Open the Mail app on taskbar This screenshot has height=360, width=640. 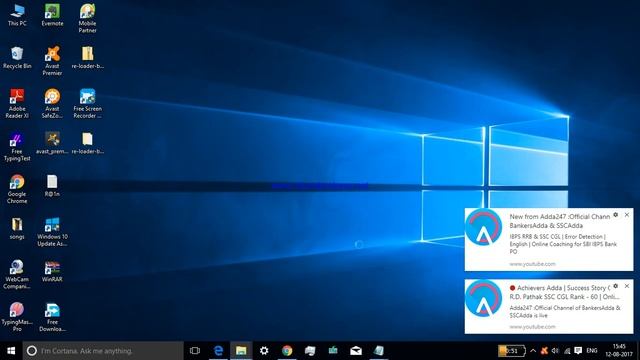tap(356, 351)
